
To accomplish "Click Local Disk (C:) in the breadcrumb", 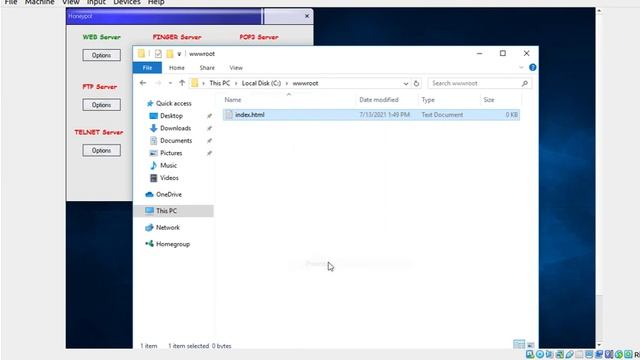I will pyautogui.click(x=261, y=83).
